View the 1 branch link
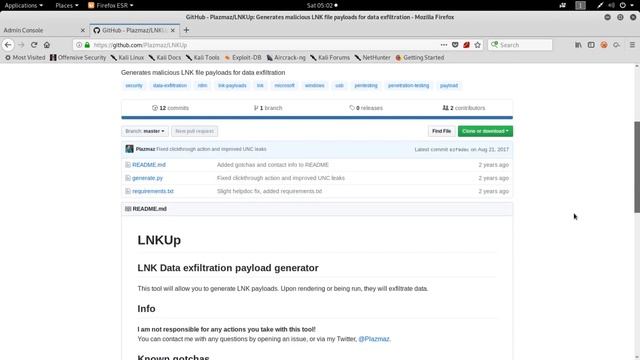 coord(268,108)
